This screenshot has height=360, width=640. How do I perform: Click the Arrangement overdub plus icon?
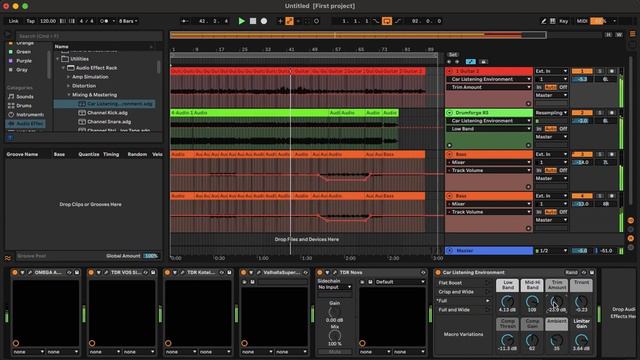point(280,21)
